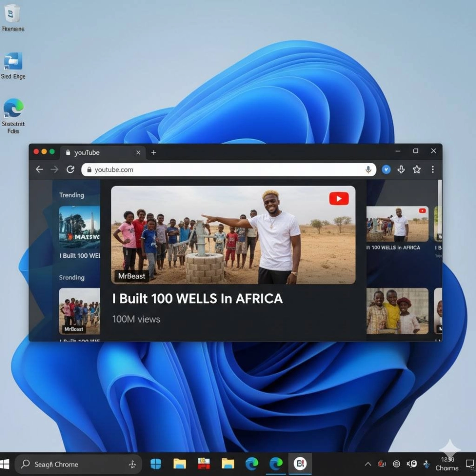476x476 pixels.
Task: Open the three-dot browser menu
Action: tap(432, 169)
